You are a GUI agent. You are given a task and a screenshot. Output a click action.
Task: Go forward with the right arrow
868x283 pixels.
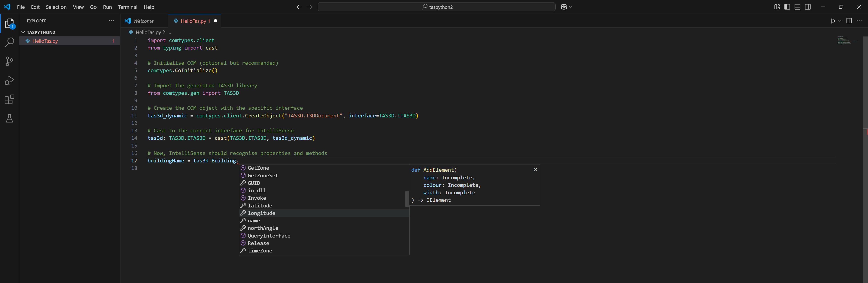pyautogui.click(x=310, y=7)
